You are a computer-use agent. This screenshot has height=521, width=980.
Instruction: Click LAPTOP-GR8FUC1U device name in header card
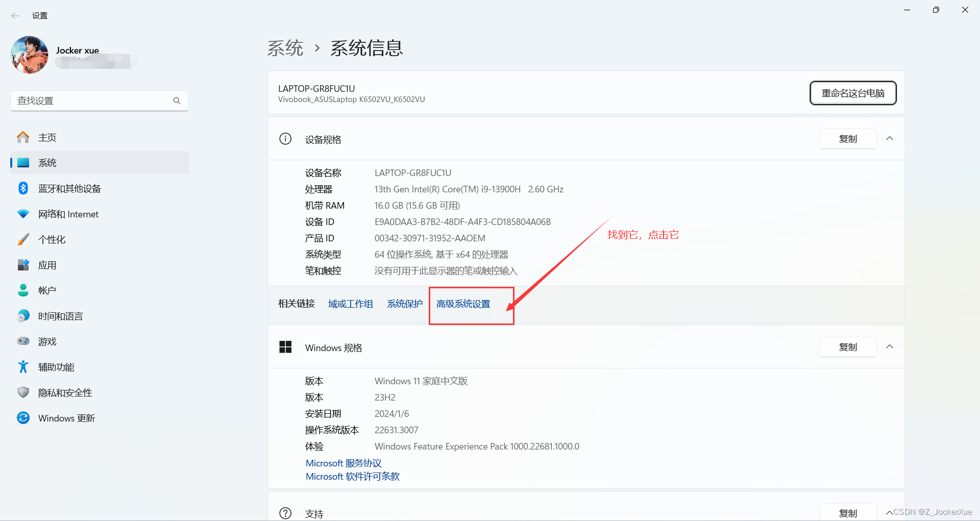point(316,89)
